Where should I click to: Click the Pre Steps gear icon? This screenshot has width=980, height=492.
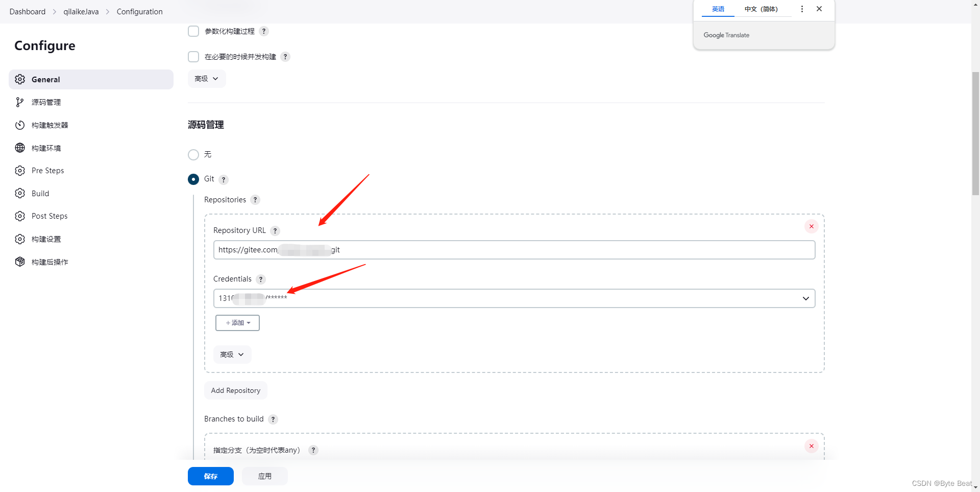[20, 171]
